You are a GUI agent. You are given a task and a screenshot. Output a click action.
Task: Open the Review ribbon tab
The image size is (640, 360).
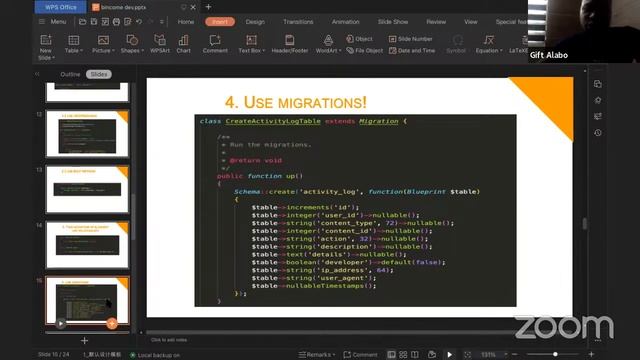(436, 22)
